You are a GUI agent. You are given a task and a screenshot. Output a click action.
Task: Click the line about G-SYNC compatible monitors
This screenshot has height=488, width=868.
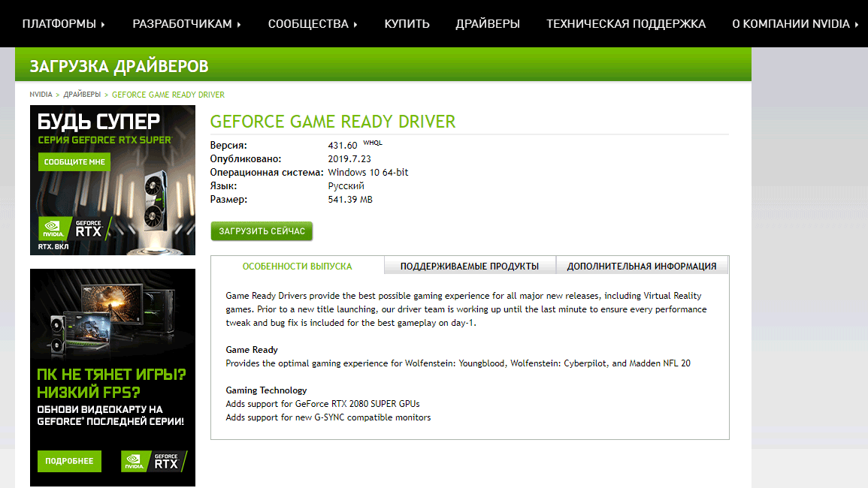coord(328,417)
